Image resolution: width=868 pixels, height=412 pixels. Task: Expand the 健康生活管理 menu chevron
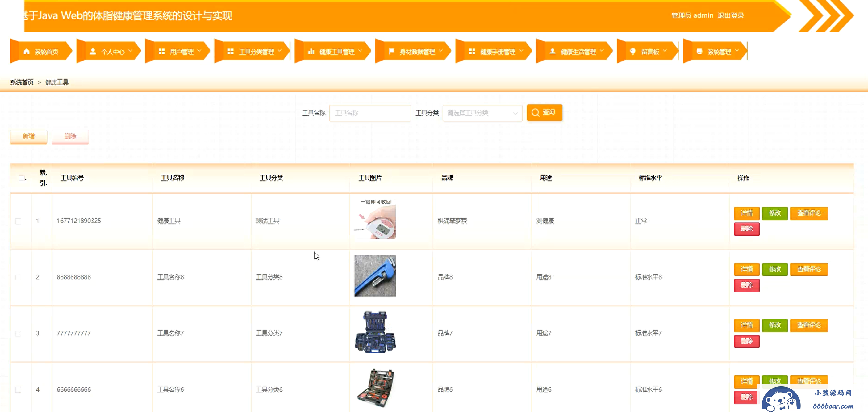pos(602,51)
